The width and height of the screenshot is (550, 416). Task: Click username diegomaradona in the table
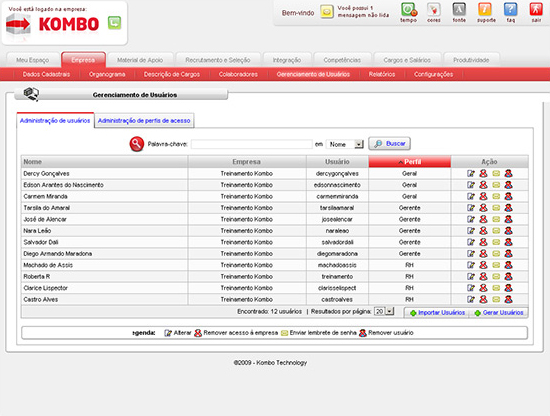337,254
